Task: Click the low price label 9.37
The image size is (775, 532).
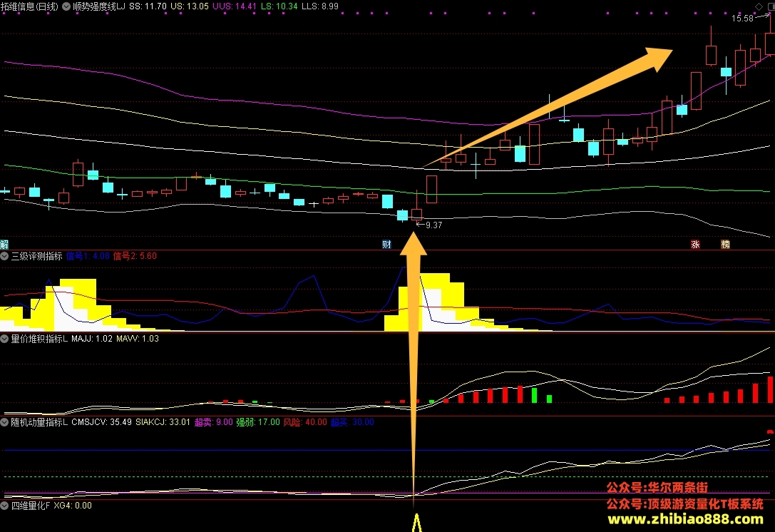Action: point(434,225)
